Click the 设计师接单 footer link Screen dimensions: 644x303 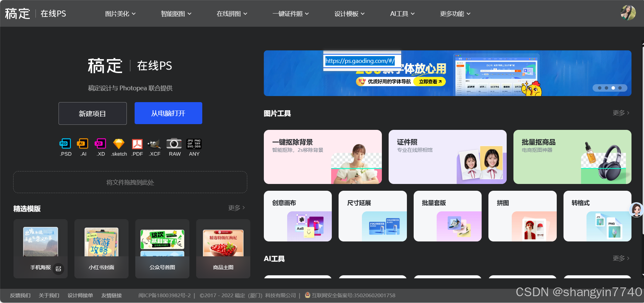coord(80,295)
